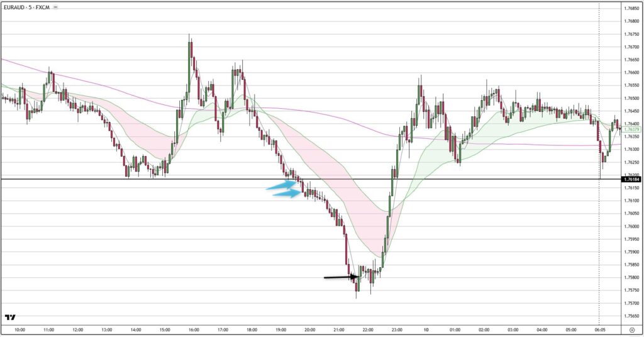
Task: Click the 10:00 label on time axis
Action: click(x=19, y=329)
